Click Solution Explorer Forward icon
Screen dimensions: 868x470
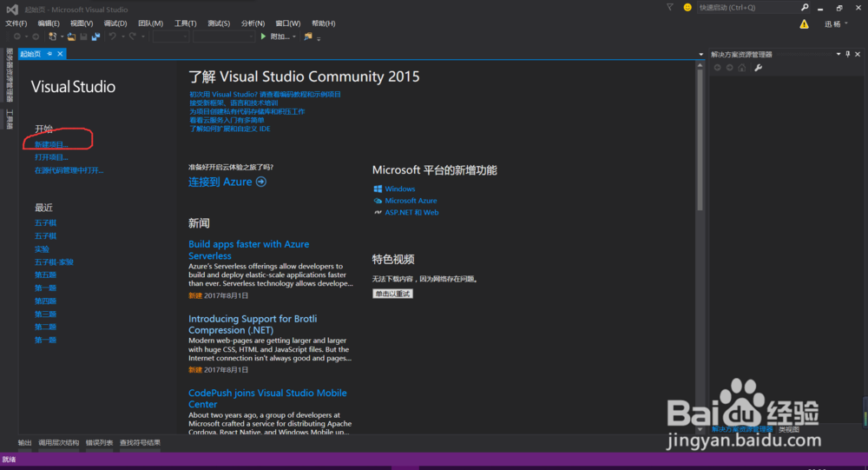click(x=730, y=68)
